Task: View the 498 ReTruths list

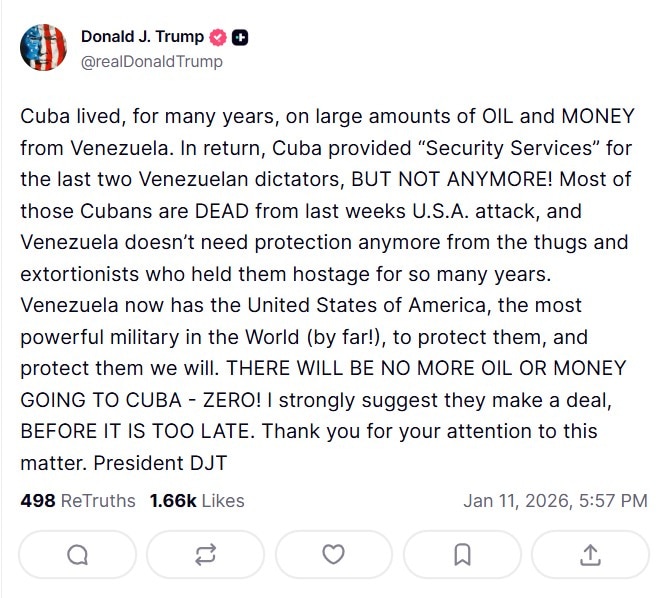Action: click(77, 501)
